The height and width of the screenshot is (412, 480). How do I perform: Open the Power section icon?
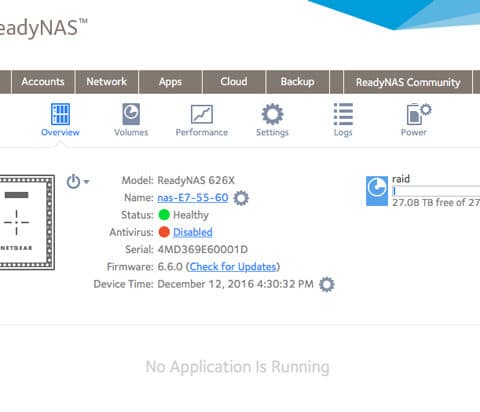419,114
